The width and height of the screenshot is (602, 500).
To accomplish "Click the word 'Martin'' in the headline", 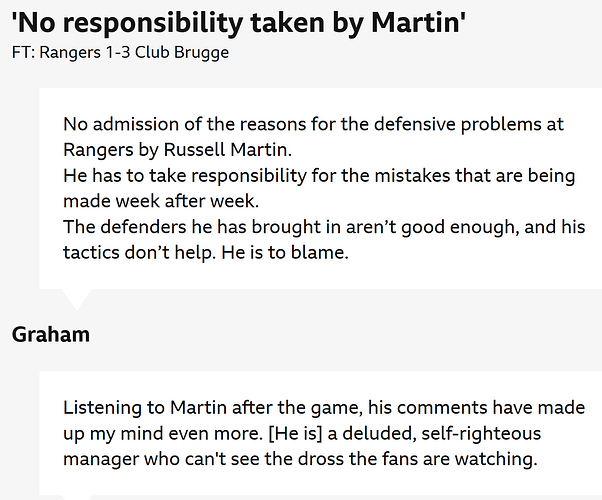I will click(x=418, y=22).
